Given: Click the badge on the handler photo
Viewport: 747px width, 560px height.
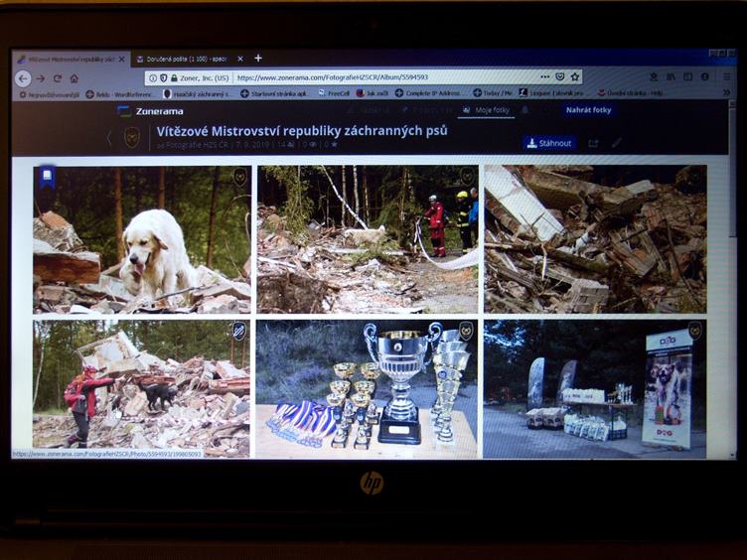Looking at the screenshot, I should click(x=239, y=331).
